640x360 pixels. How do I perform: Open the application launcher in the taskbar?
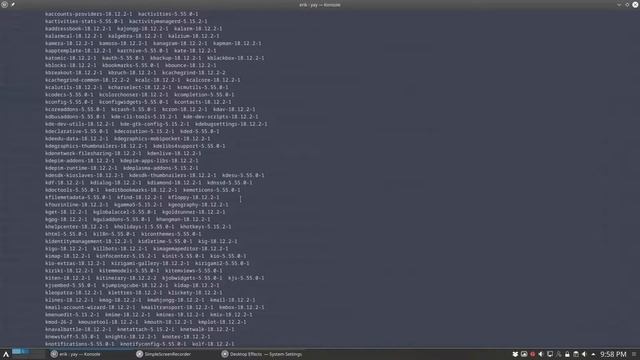coord(6,354)
